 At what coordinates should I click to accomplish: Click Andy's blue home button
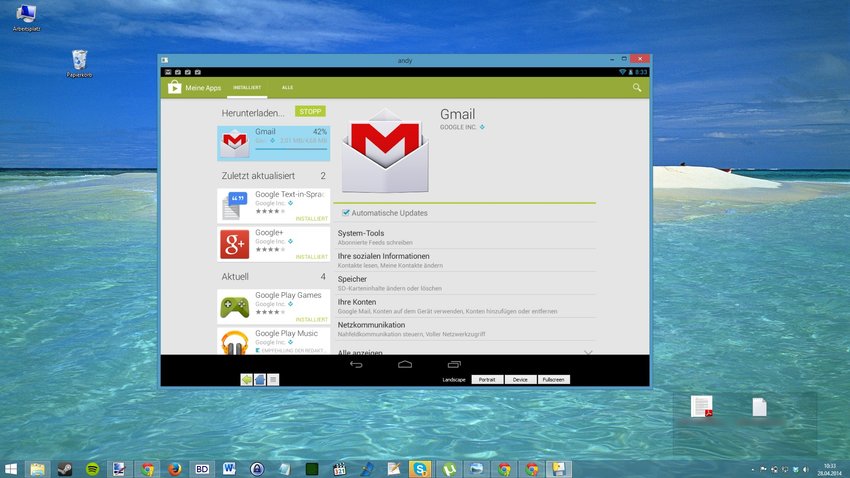(260, 380)
